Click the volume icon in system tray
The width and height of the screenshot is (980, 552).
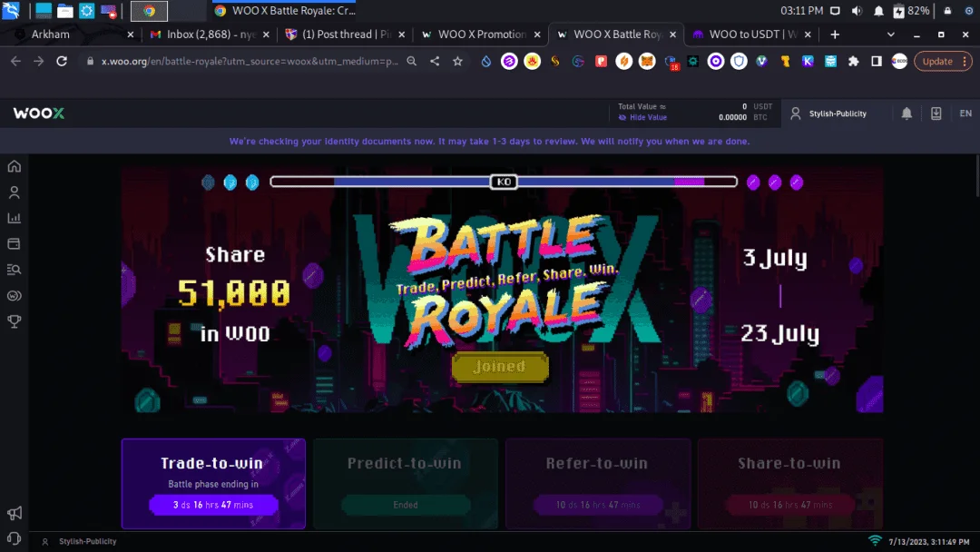(857, 11)
